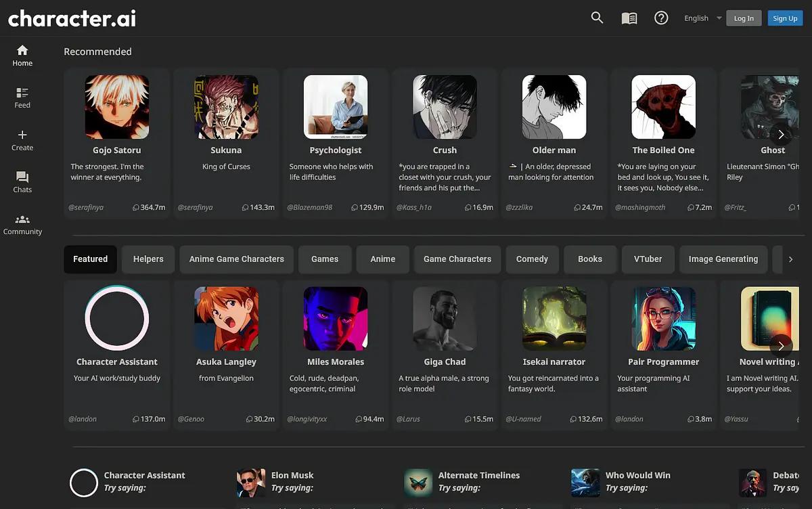Viewport: 812px width, 509px height.
Task: Open Chats from the sidebar
Action: tap(22, 182)
